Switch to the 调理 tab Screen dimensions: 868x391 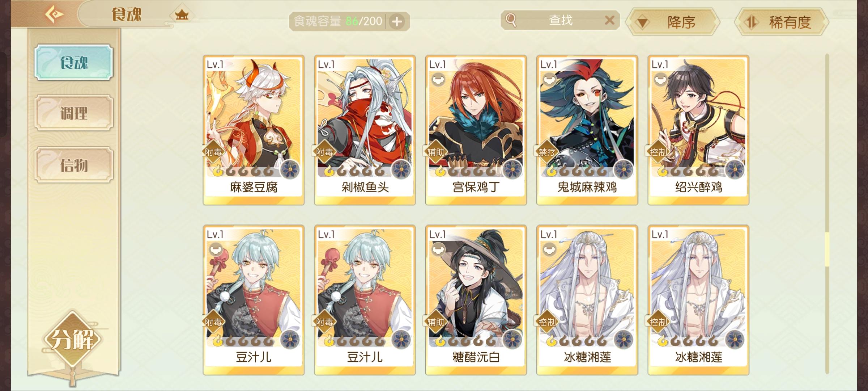[74, 113]
